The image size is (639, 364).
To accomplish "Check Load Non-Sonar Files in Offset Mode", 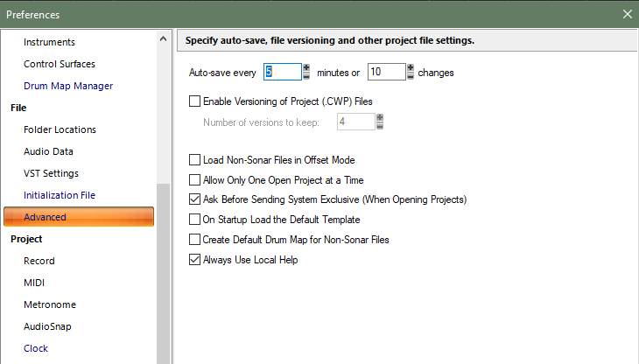I will click(195, 160).
